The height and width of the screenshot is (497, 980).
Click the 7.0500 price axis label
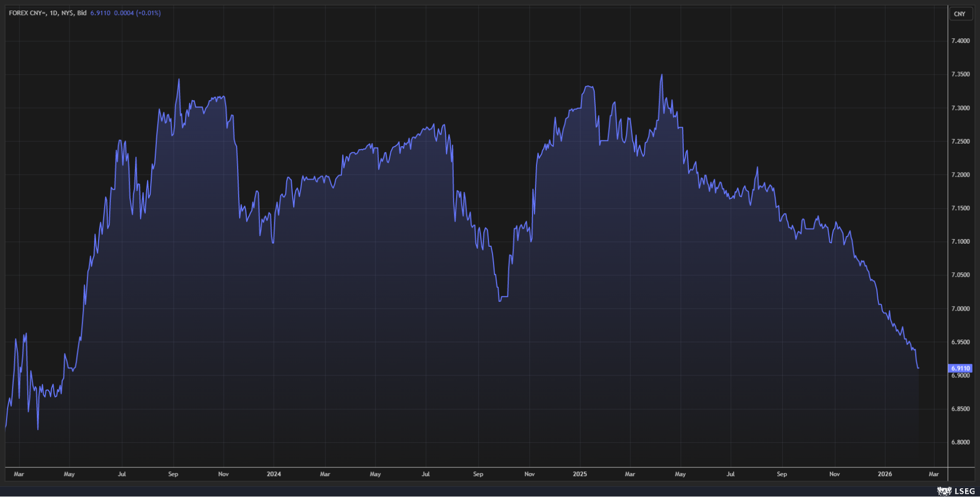coord(960,275)
